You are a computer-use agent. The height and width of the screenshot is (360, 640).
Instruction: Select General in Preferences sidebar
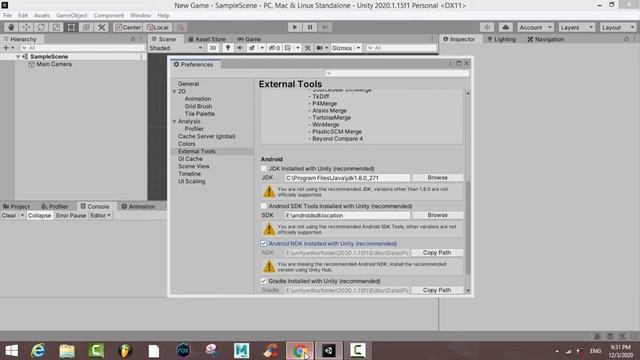188,84
